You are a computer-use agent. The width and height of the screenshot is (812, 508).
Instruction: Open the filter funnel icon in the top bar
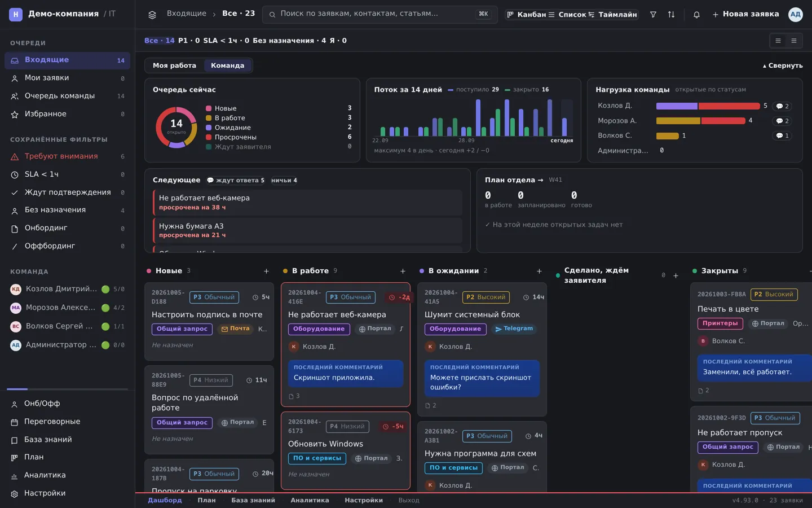point(653,15)
